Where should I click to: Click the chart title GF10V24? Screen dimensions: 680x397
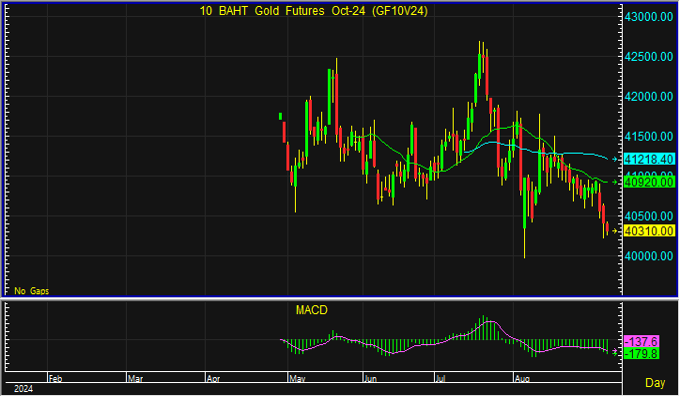314,11
